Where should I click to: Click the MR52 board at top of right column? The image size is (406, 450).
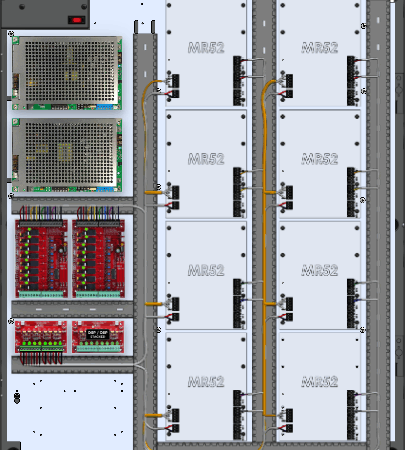click(x=320, y=53)
